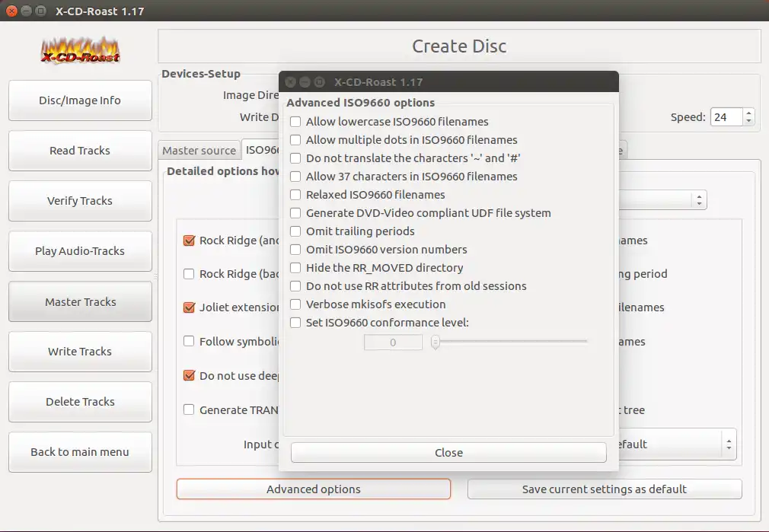
Task: Toggle Omit trailing periods checkbox
Action: click(295, 231)
